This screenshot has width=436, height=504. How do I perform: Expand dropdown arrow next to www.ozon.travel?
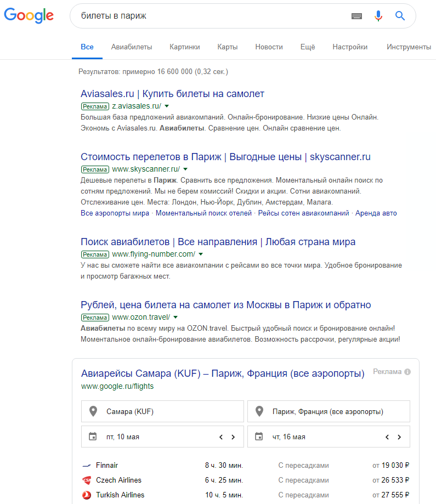[175, 317]
